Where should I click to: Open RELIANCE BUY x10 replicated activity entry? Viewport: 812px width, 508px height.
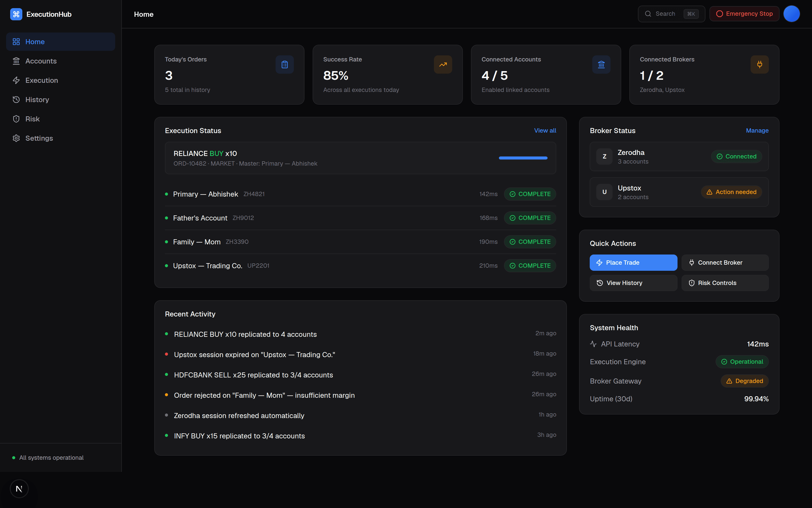(x=360, y=334)
